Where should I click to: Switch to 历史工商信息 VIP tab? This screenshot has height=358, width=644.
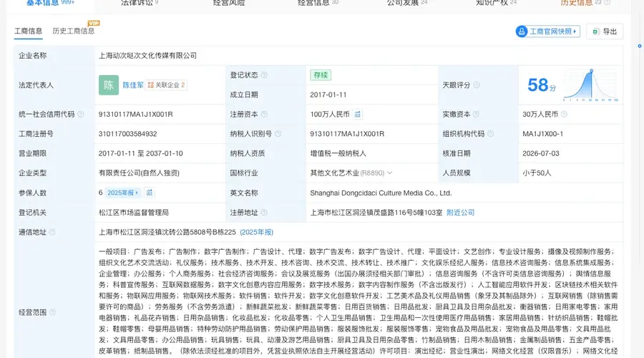[74, 32]
